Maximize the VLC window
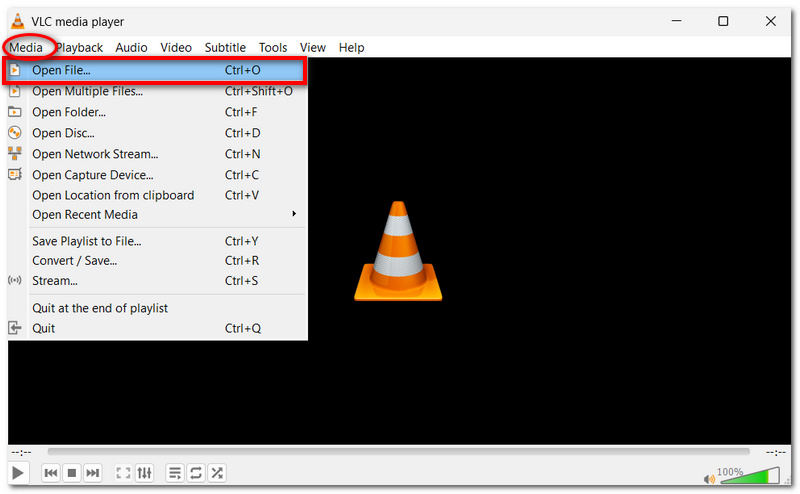The image size is (800, 494). 723,21
